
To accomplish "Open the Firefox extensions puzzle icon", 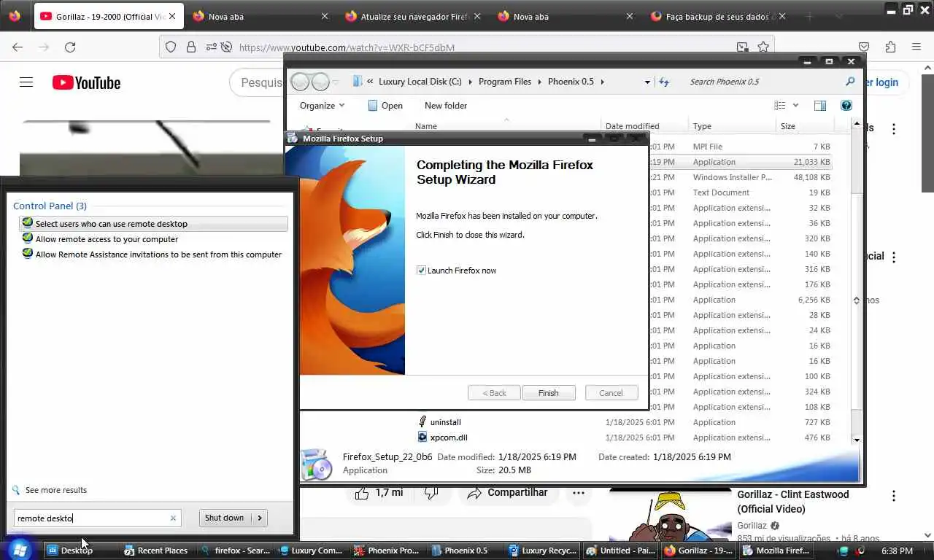I will (x=890, y=47).
